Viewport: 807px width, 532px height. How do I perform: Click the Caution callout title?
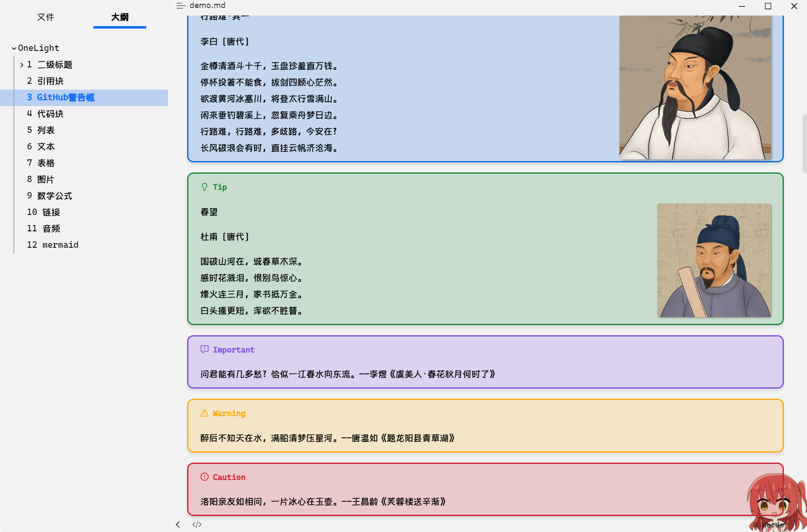(229, 477)
